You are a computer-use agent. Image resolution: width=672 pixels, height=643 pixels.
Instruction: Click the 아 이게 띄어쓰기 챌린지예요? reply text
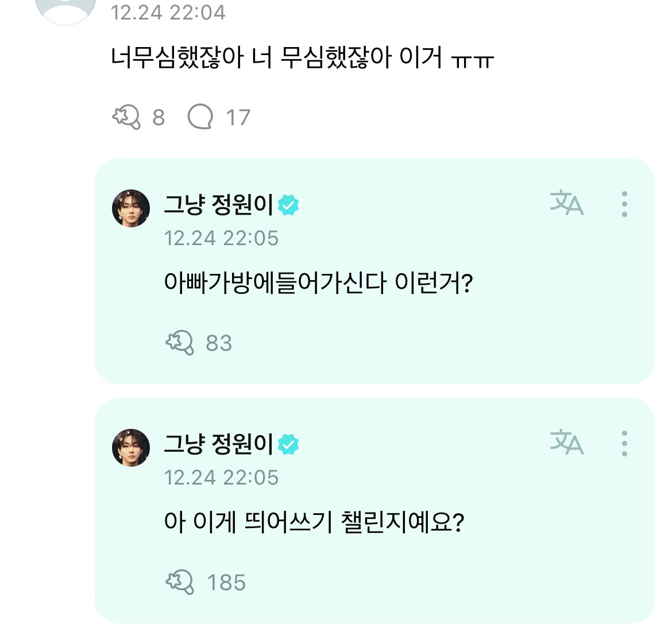pyautogui.click(x=314, y=522)
